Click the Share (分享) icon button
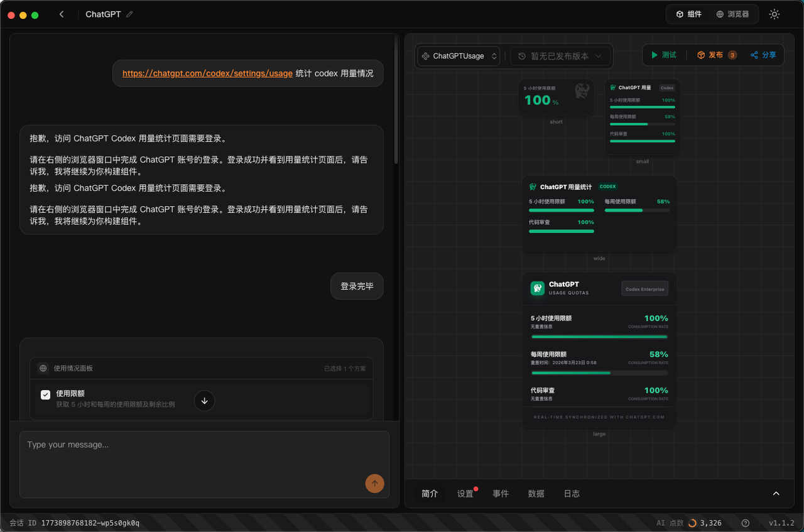Screen dimensions: 804x532 point(763,55)
